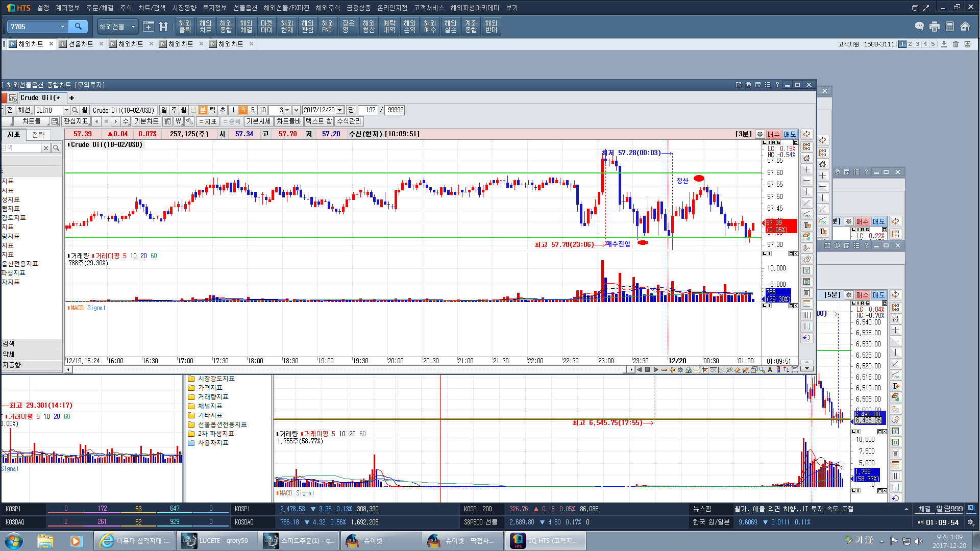Viewport: 980px width, 551px height.
Task: Click the 해외차트 toolbar button
Action: [205, 27]
